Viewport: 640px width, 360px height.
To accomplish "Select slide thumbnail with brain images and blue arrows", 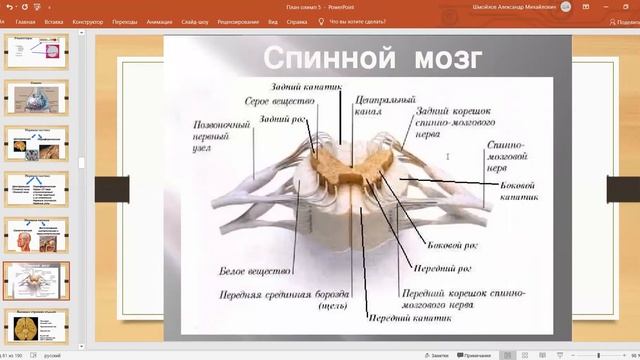I will pos(36,143).
